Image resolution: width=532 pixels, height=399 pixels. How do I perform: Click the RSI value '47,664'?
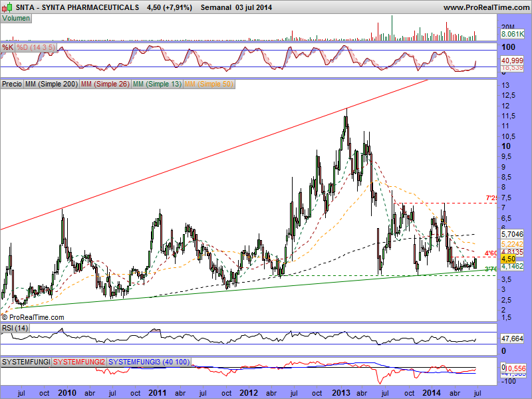coord(512,338)
